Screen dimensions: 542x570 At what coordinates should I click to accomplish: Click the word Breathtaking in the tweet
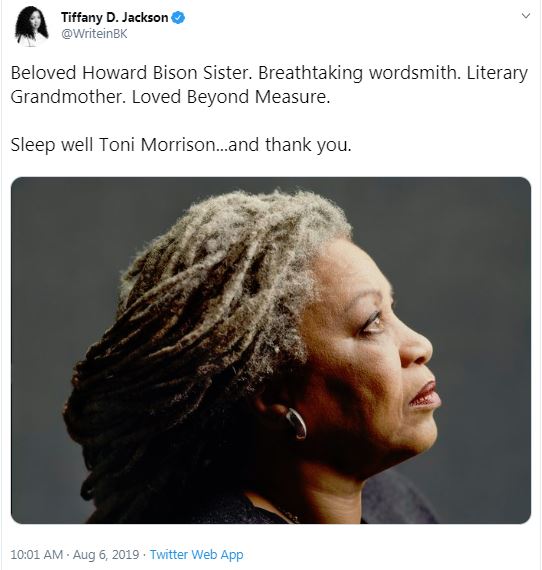click(x=310, y=73)
